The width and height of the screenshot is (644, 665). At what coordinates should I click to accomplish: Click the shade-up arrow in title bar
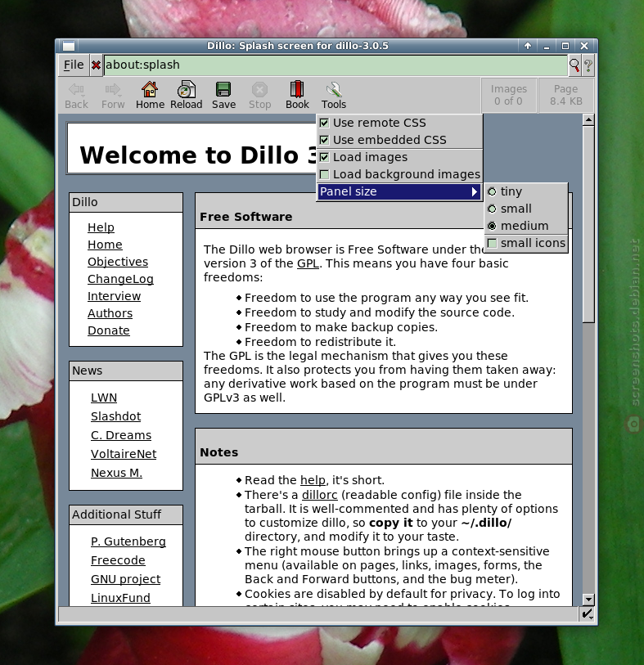tap(527, 46)
